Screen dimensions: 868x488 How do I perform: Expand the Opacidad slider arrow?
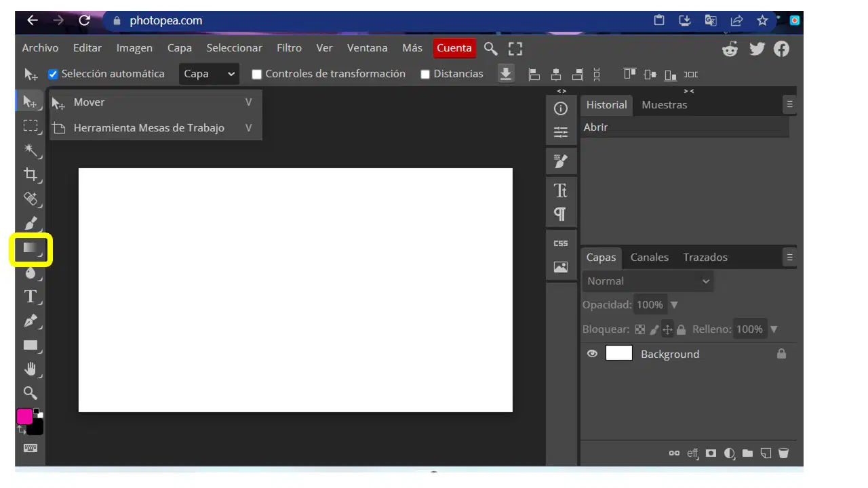[x=674, y=305]
